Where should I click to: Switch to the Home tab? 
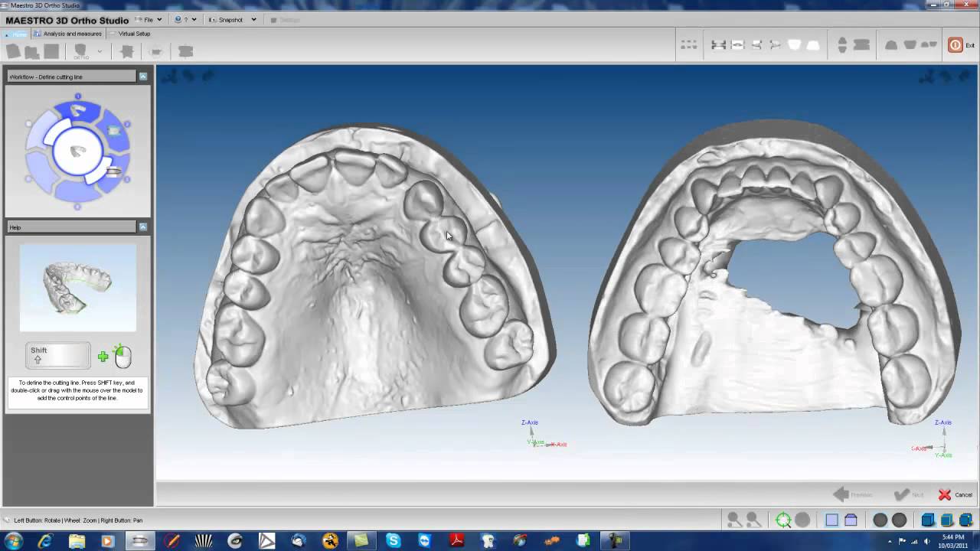coord(17,34)
